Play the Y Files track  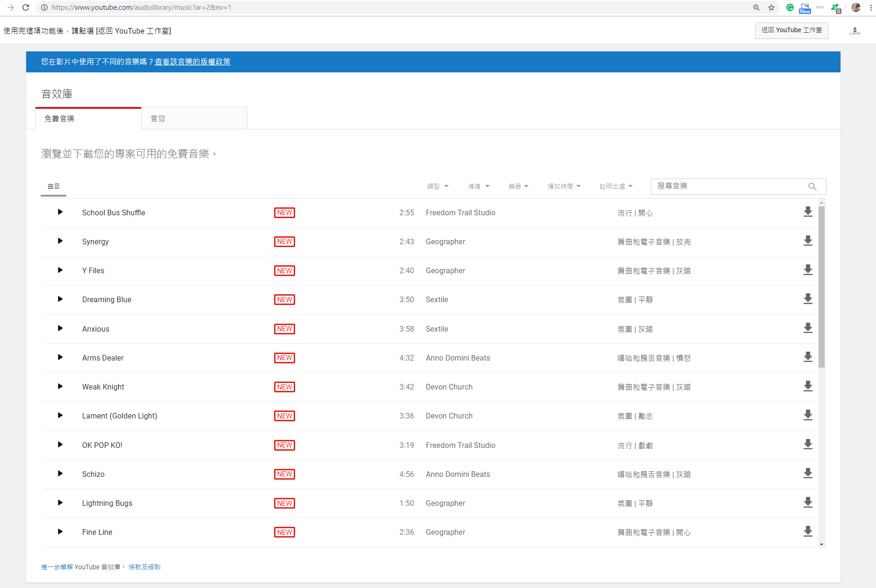tap(60, 270)
